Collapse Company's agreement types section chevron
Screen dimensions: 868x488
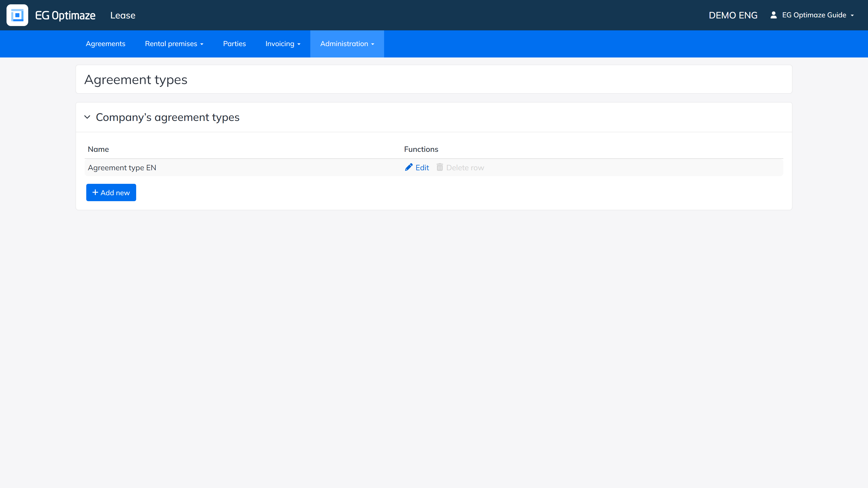[x=87, y=117]
